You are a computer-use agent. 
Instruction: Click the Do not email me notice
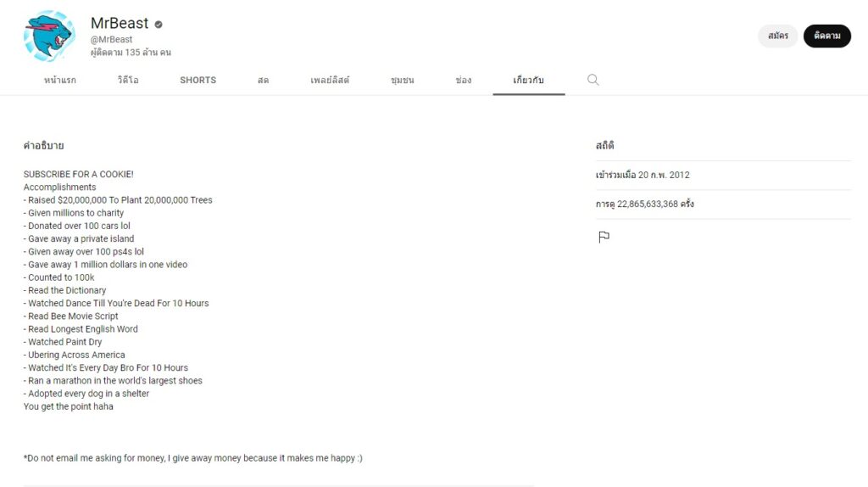[x=192, y=458]
